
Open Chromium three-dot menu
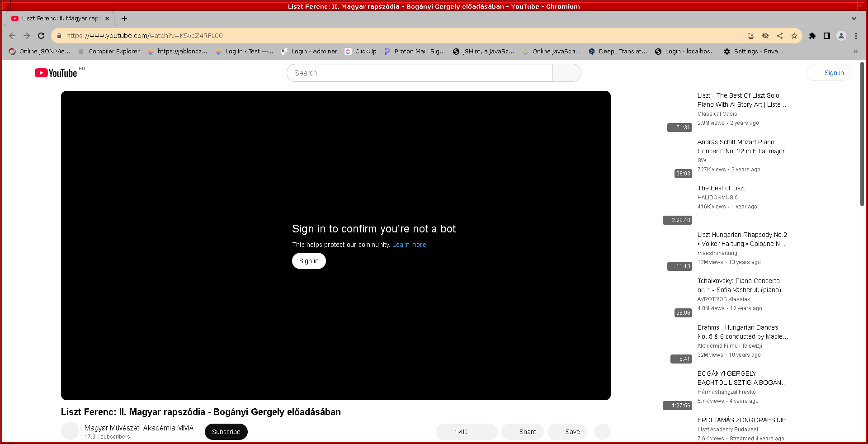pos(856,36)
